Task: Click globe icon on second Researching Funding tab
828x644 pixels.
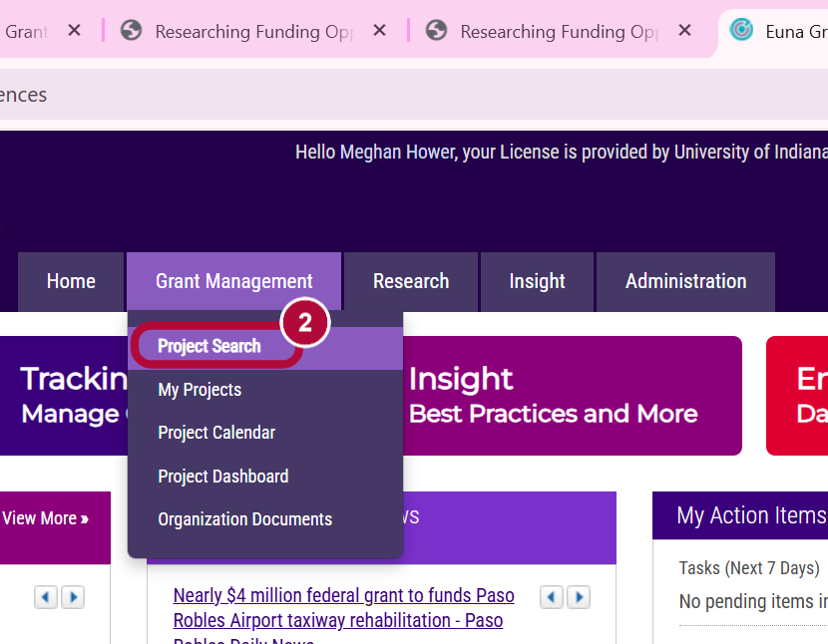Action: pyautogui.click(x=436, y=30)
